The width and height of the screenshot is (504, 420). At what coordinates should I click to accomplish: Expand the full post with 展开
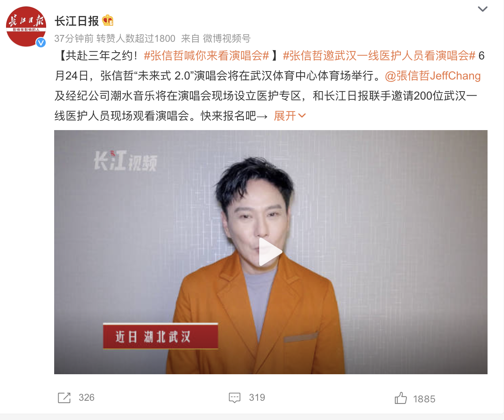pyautogui.click(x=285, y=116)
